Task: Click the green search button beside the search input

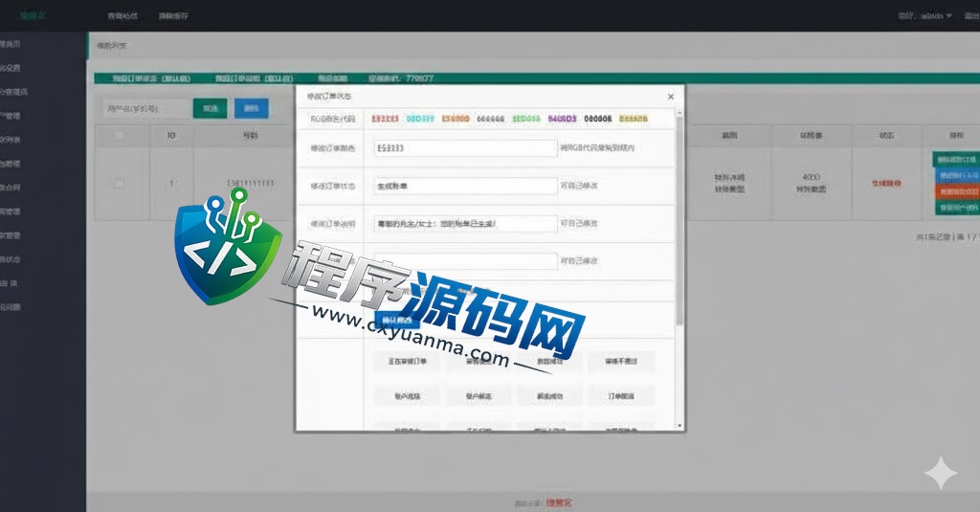Action: coord(210,109)
